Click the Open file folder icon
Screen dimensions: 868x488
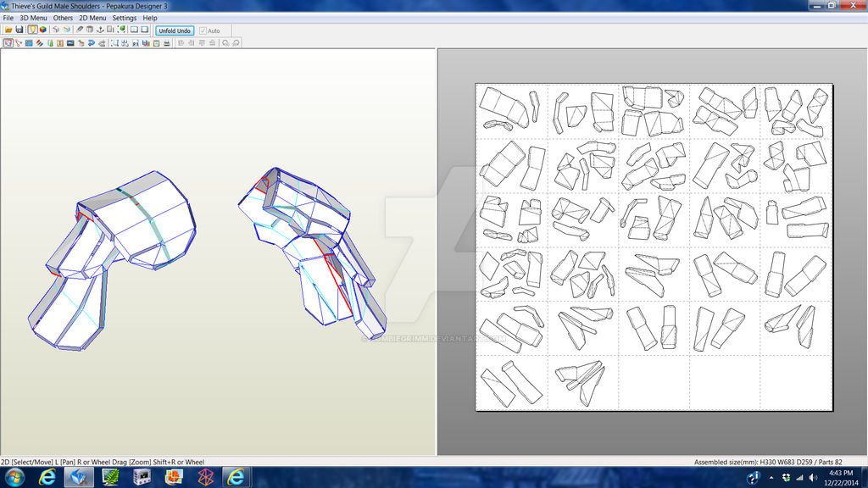coord(8,30)
